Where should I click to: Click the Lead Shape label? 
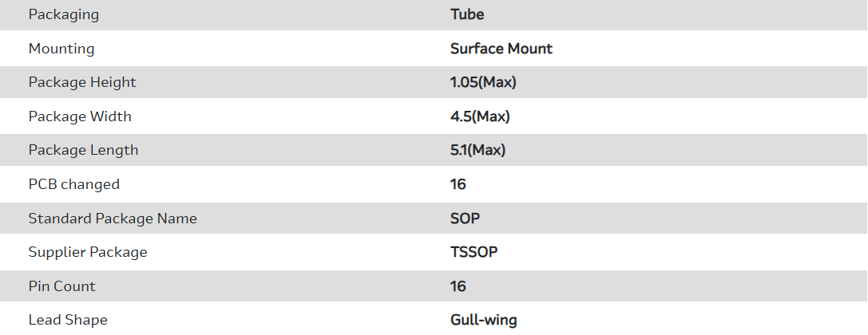point(68,320)
